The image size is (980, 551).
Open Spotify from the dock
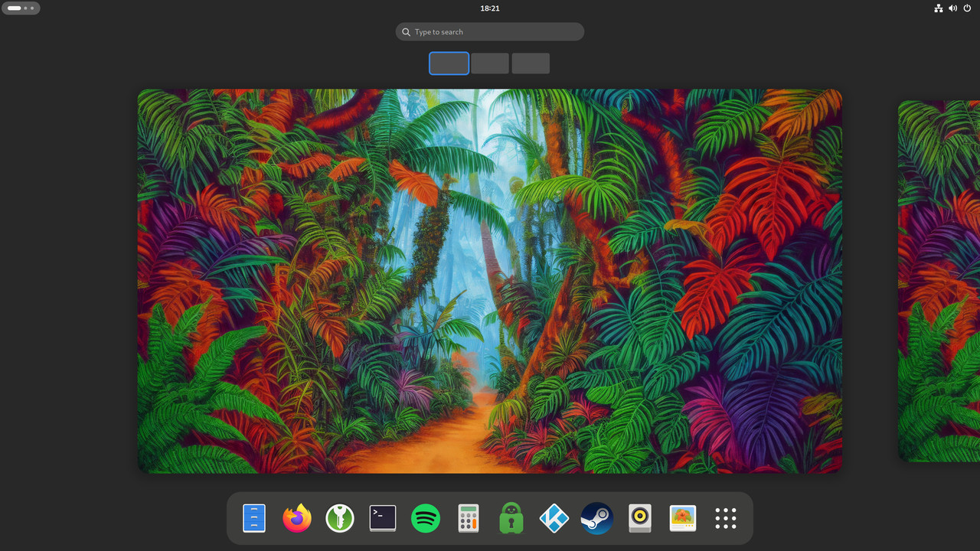coord(426,518)
